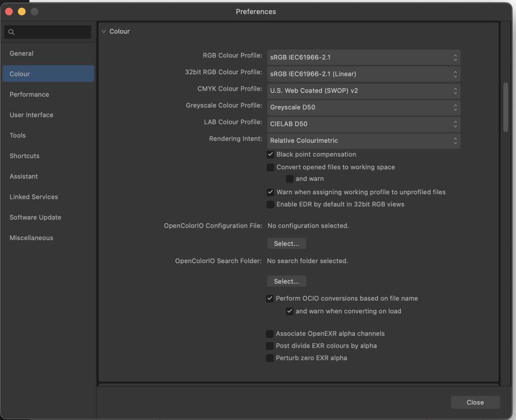
Task: Switch to the Performance preferences tab
Action: [x=29, y=95]
